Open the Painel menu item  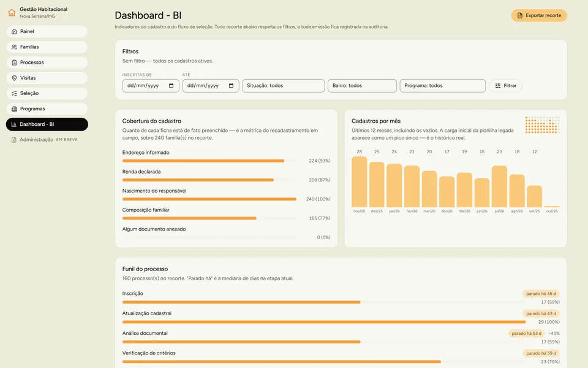tap(47, 31)
